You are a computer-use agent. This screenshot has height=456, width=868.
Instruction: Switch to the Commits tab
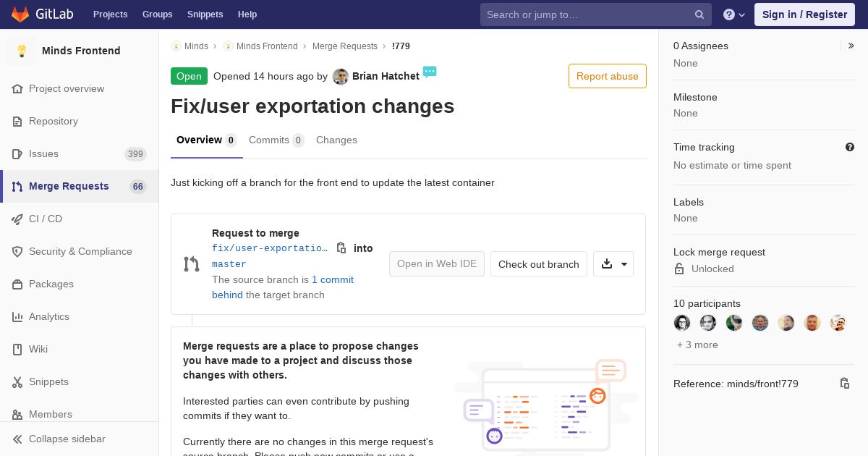click(x=276, y=140)
